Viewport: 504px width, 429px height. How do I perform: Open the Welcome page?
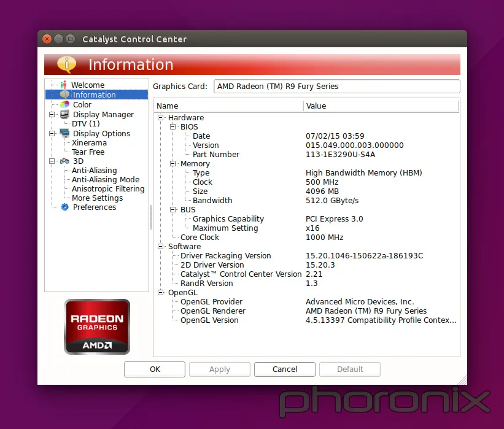(x=88, y=85)
